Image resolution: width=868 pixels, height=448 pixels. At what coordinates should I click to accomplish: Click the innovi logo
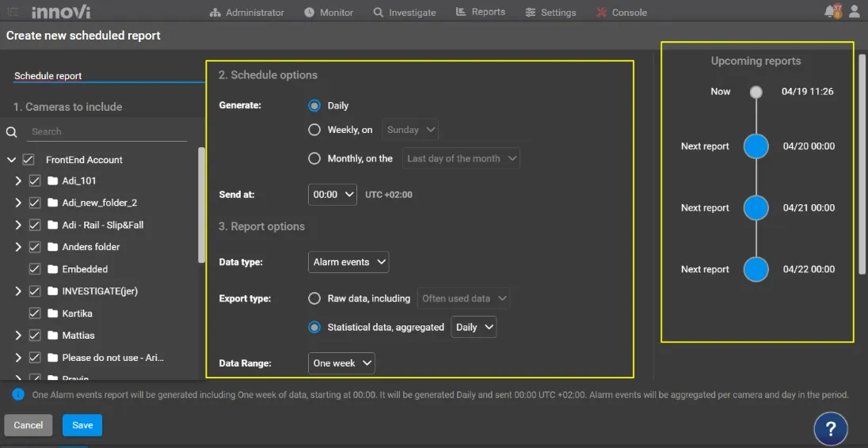click(x=61, y=12)
